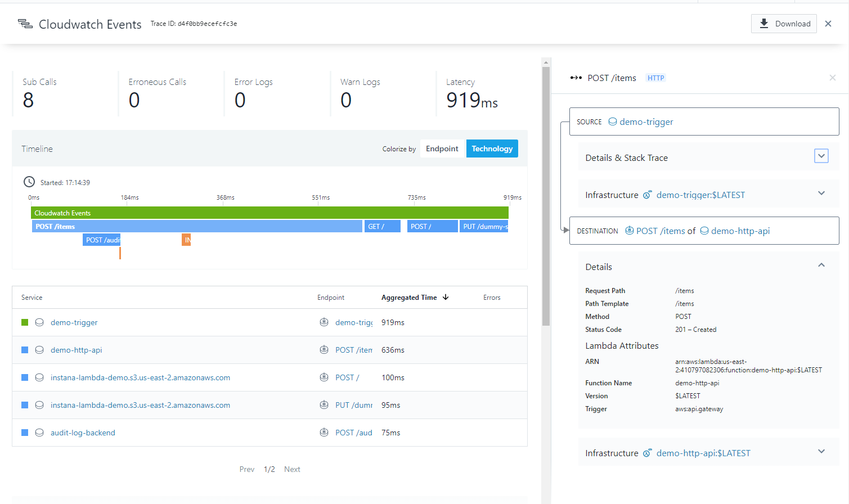Click endpoint icon in the 636ms row
This screenshot has width=849, height=504.
point(324,350)
